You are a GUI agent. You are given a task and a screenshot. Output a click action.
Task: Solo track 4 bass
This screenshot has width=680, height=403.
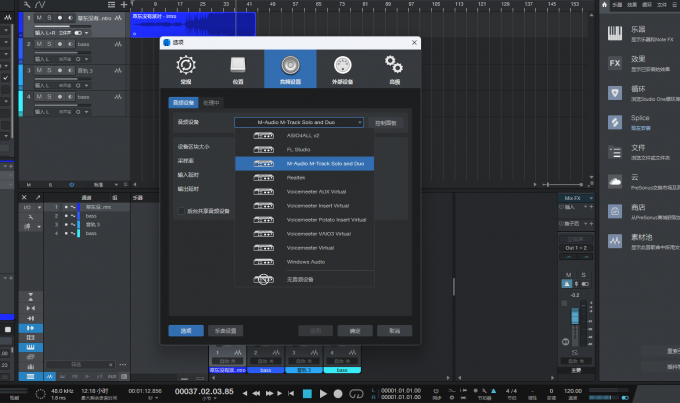[x=49, y=97]
